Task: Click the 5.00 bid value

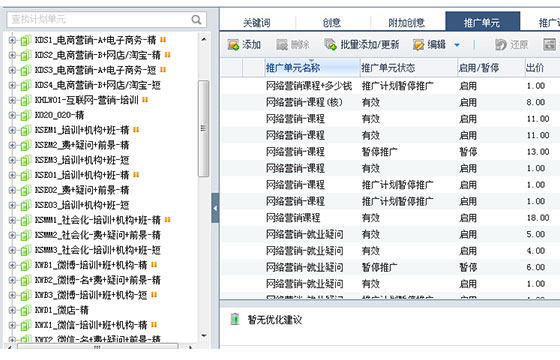Action: coord(536,234)
